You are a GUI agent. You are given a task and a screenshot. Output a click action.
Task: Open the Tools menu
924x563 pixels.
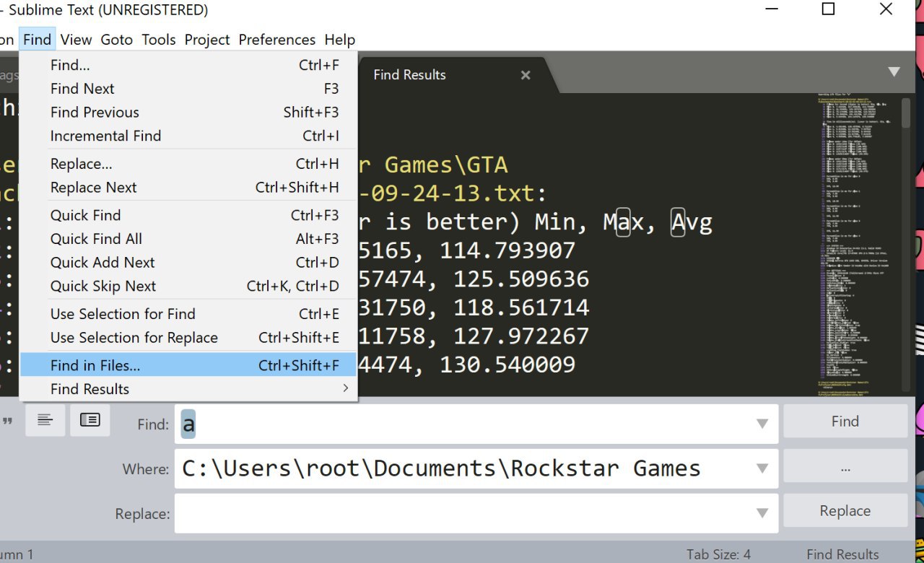click(158, 40)
